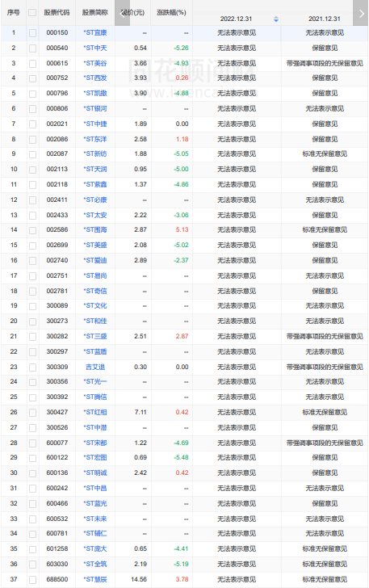Viewport: 369px width, 588px height.
Task: Open stock link *ST紫鑫
Action: pos(95,184)
